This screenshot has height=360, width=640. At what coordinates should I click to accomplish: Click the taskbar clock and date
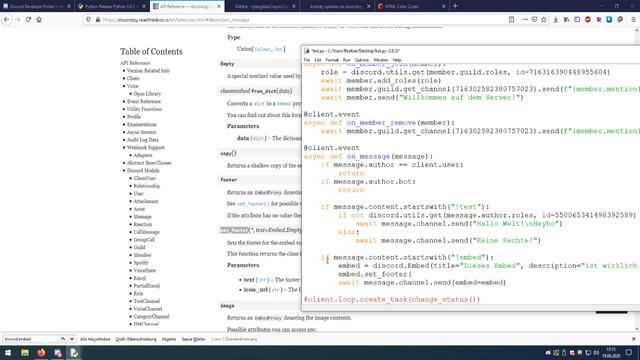tap(611, 353)
